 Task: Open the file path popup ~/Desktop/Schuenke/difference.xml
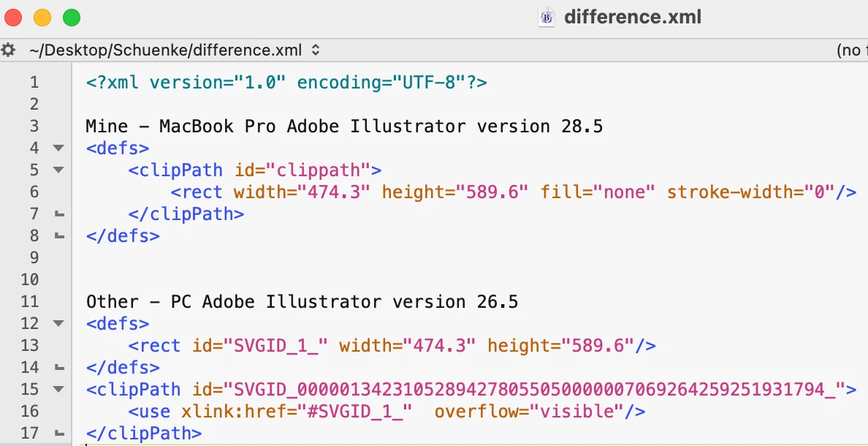pos(174,50)
